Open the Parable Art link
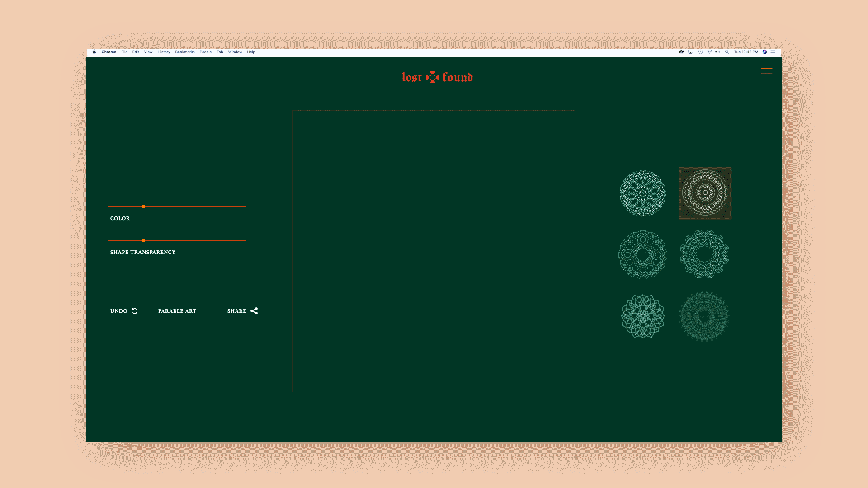Screen dimensions: 868x488 [x=177, y=311]
